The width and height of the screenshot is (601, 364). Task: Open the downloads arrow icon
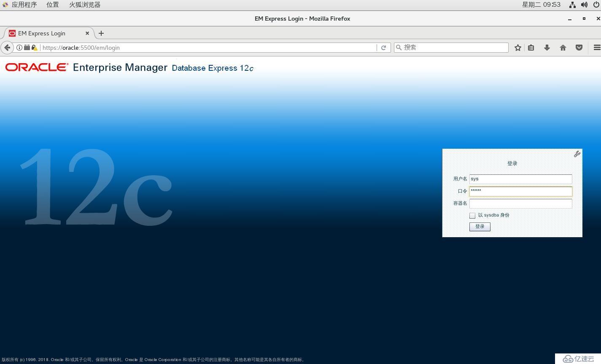click(x=547, y=48)
